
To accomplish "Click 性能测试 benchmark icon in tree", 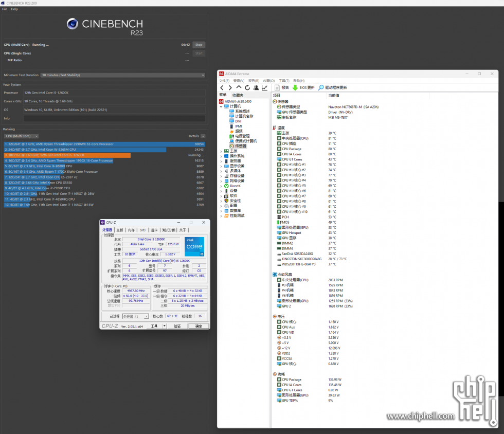I will pyautogui.click(x=226, y=215).
